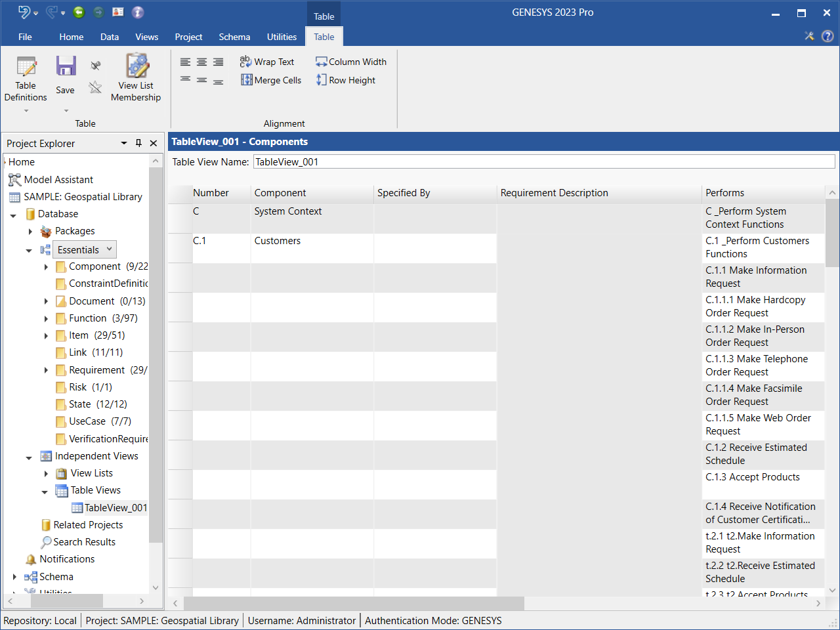Screen dimensions: 840x630
Task: Align text left horizontally
Action: 186,62
